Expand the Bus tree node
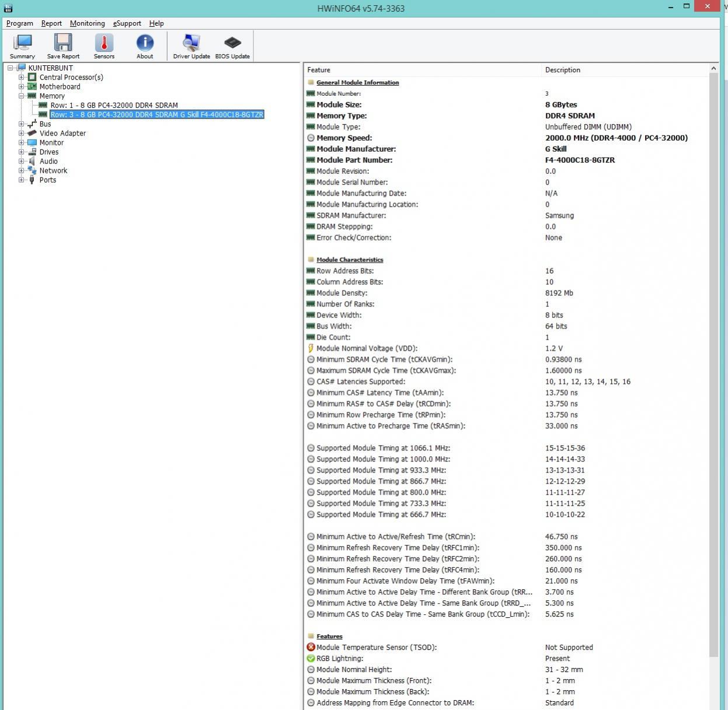This screenshot has height=710, width=728. (x=21, y=124)
